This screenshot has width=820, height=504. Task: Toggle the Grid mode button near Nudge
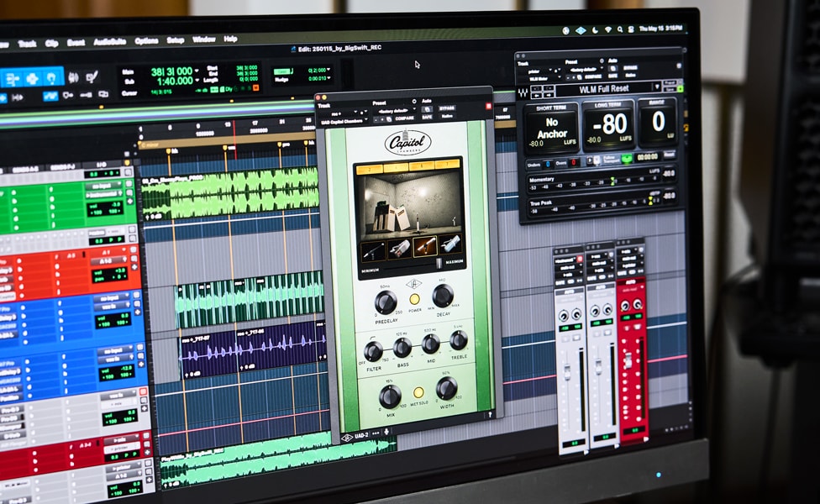pyautogui.click(x=282, y=71)
